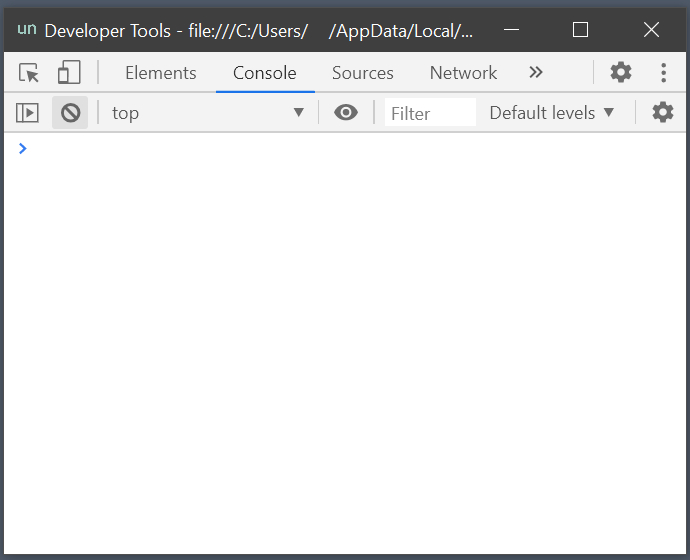The width and height of the screenshot is (690, 560).
Task: Minimize the Developer Tools window
Action: [509, 30]
